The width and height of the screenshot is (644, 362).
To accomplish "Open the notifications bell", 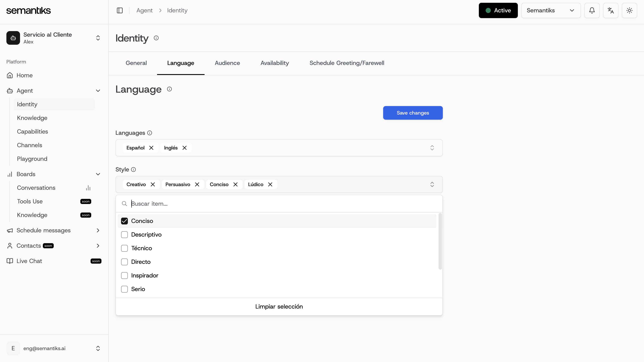I will [x=592, y=10].
